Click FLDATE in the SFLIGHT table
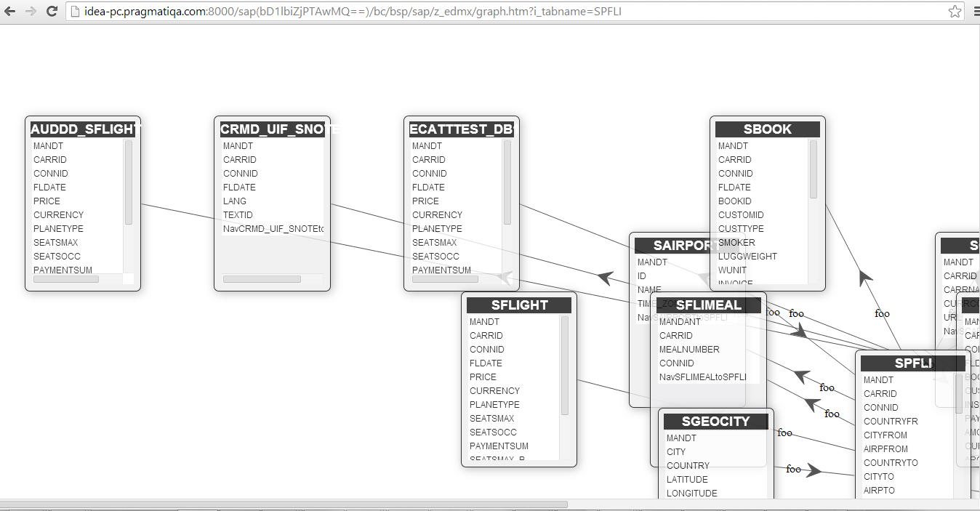980x511 pixels. pos(486,363)
